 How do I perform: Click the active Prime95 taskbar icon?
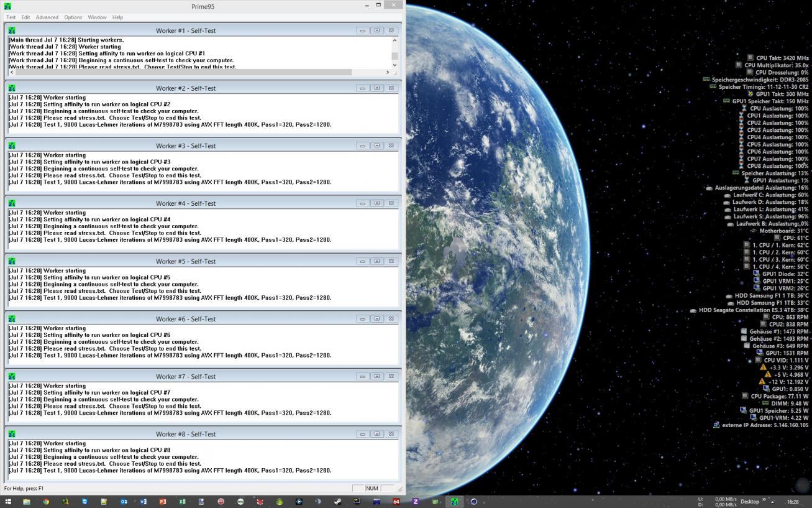pos(454,502)
